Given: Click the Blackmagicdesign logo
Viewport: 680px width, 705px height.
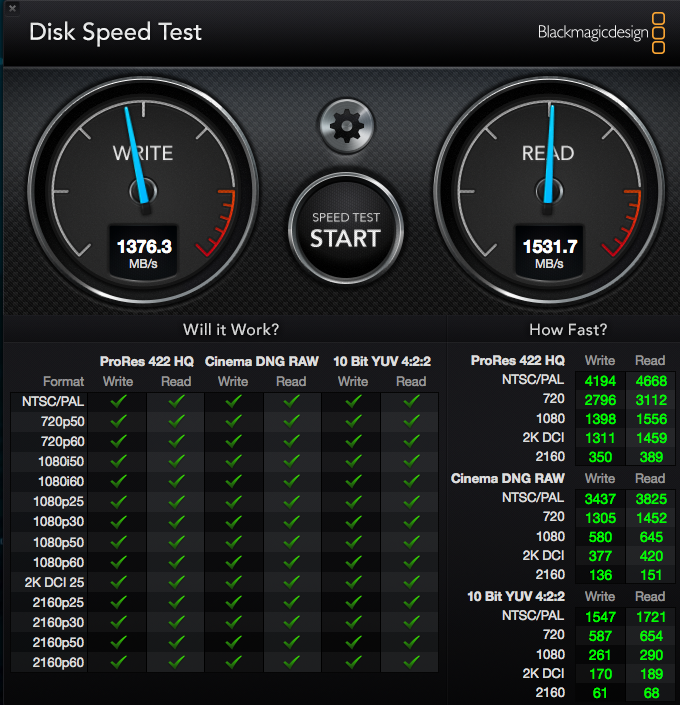Looking at the screenshot, I should [601, 32].
